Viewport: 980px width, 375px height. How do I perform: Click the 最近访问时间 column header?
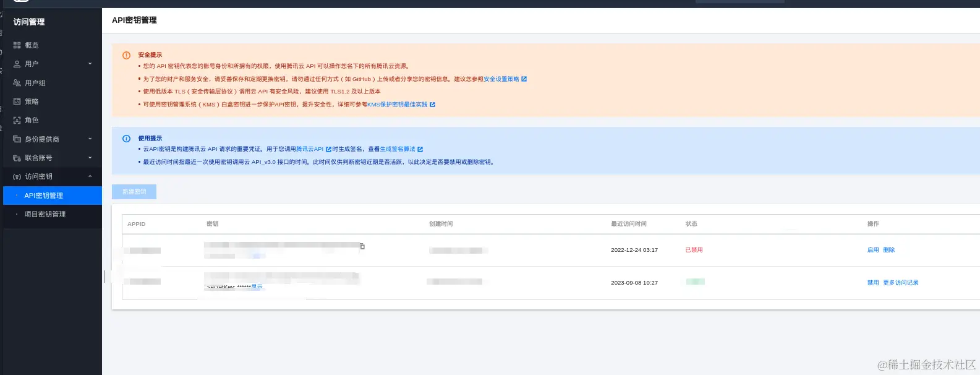(629, 224)
